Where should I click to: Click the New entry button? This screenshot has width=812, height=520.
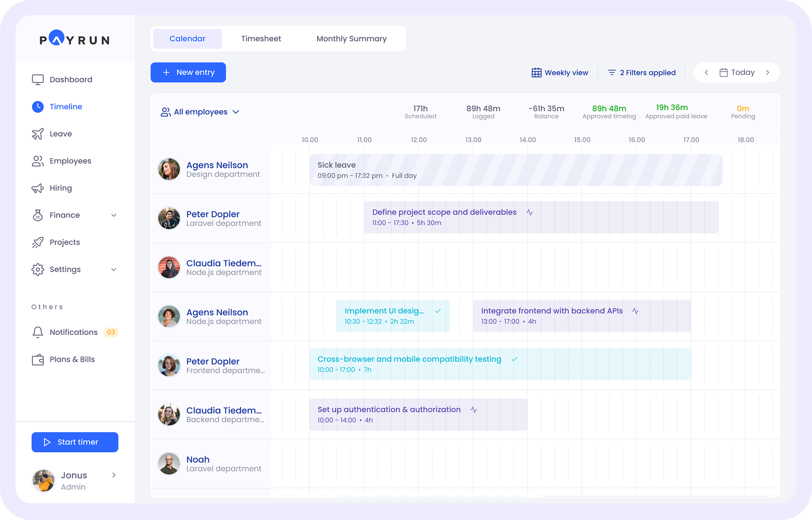click(188, 73)
